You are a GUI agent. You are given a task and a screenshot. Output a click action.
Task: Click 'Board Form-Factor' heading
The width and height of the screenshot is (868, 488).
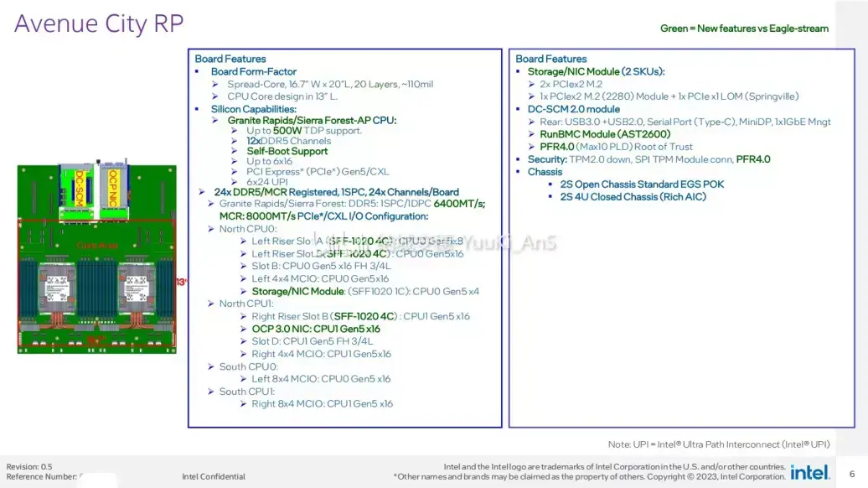click(254, 71)
